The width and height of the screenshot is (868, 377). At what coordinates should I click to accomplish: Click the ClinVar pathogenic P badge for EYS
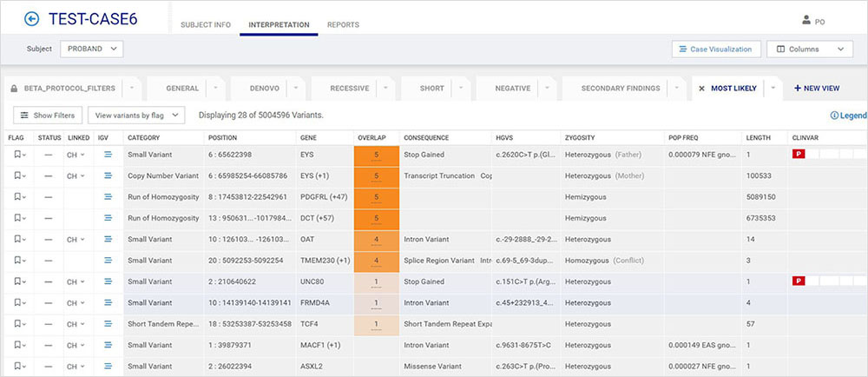798,155
